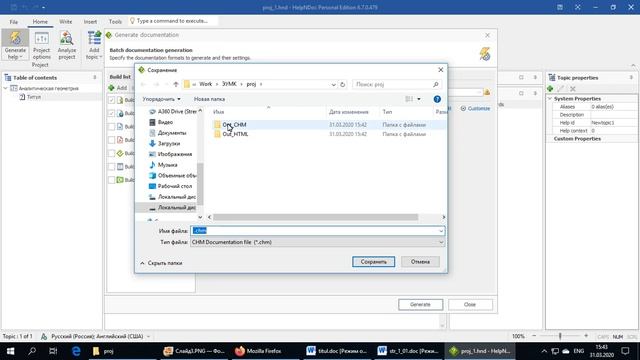Switch to the Home ribbon tab

click(x=40, y=22)
